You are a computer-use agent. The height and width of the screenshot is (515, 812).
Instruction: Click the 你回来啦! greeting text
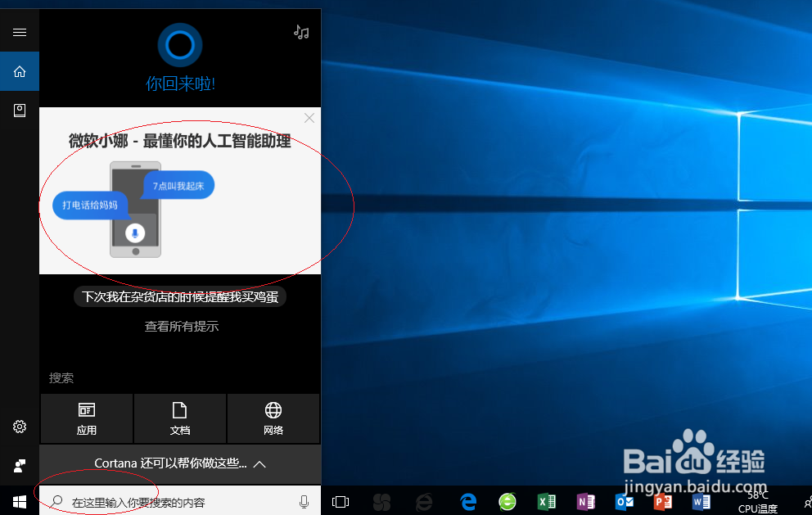180,84
